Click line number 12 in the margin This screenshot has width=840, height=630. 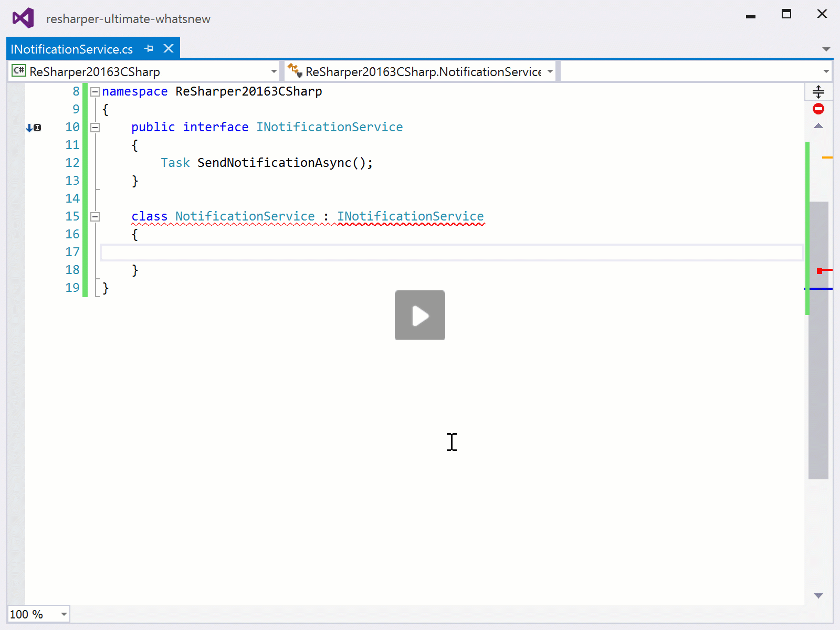[72, 163]
